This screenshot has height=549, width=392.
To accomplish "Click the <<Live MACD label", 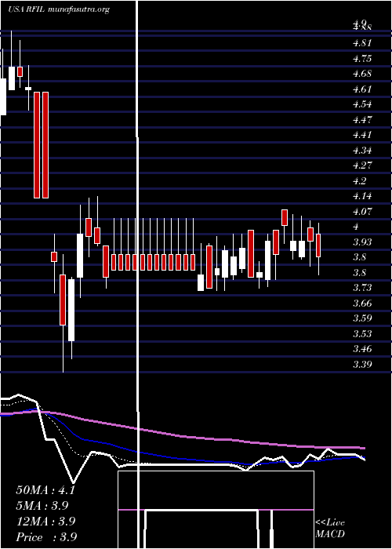I will tap(330, 529).
